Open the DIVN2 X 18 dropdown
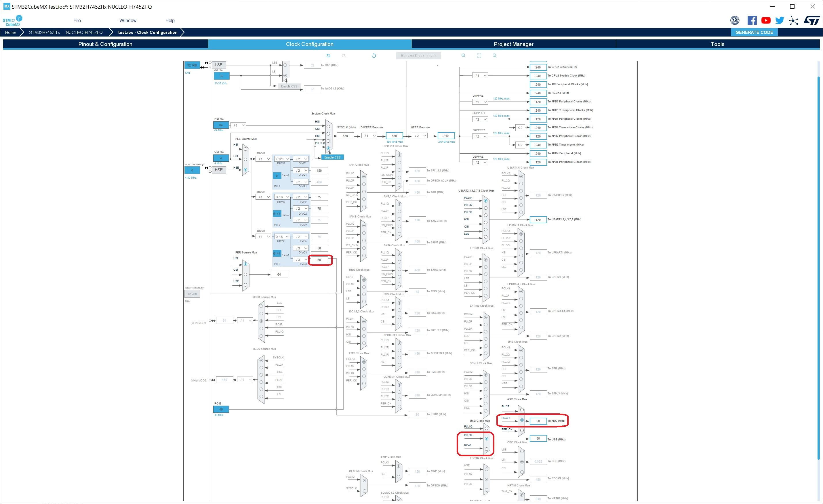Image resolution: width=823 pixels, height=504 pixels. coord(282,197)
